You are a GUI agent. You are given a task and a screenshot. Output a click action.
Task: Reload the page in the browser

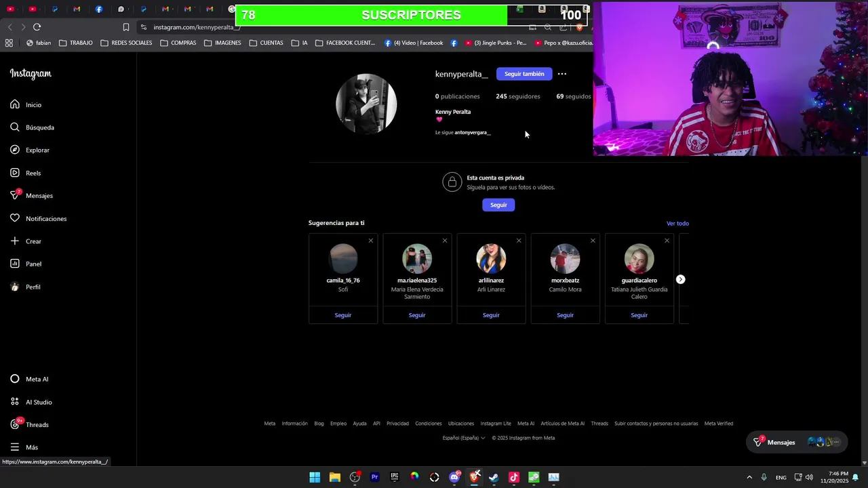tap(37, 27)
